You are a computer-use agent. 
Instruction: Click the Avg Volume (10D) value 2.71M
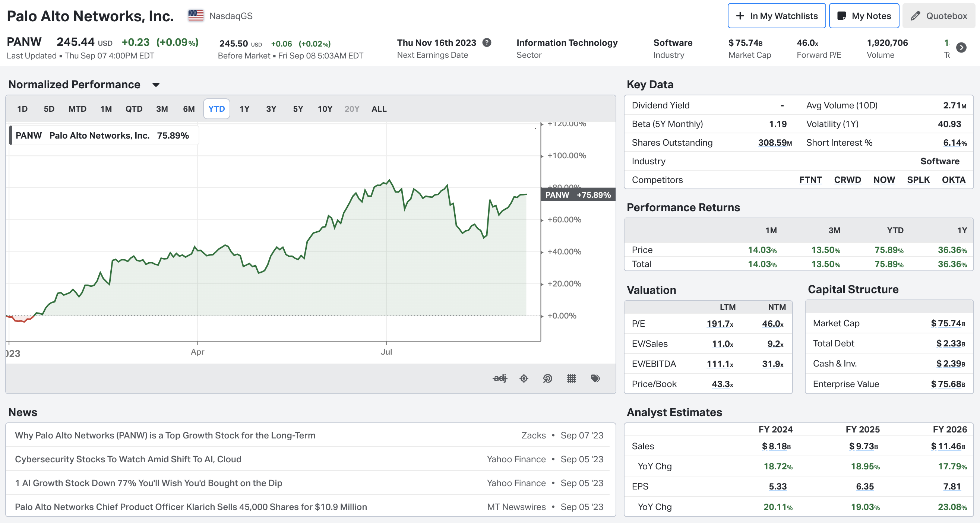click(955, 105)
